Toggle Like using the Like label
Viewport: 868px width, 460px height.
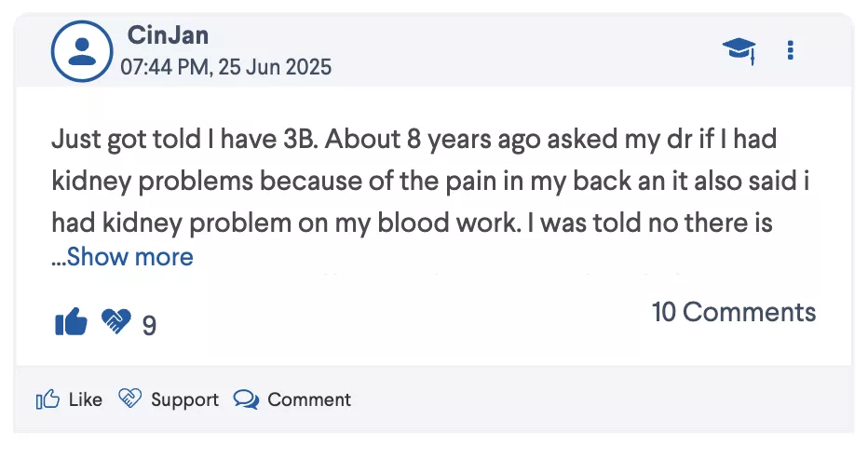click(86, 400)
